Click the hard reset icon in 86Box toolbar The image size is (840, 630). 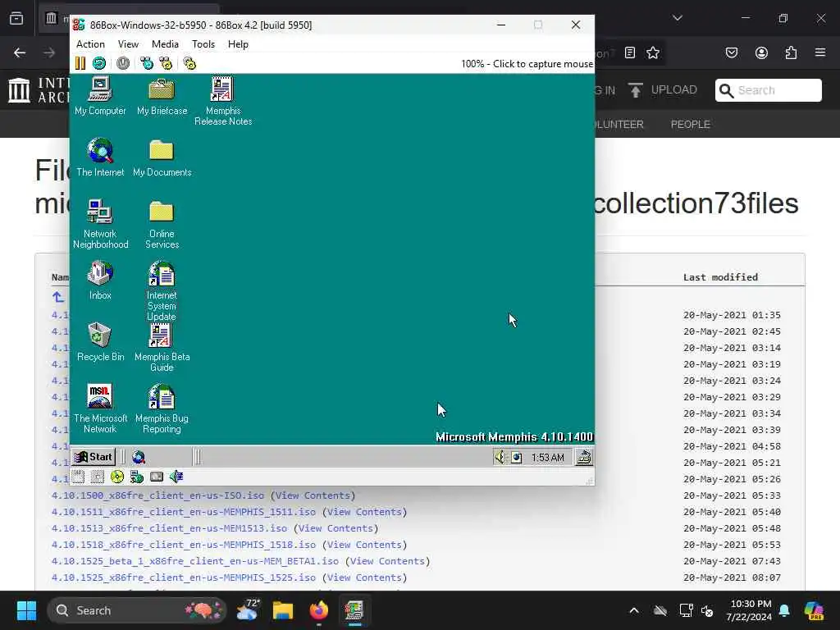[99, 63]
